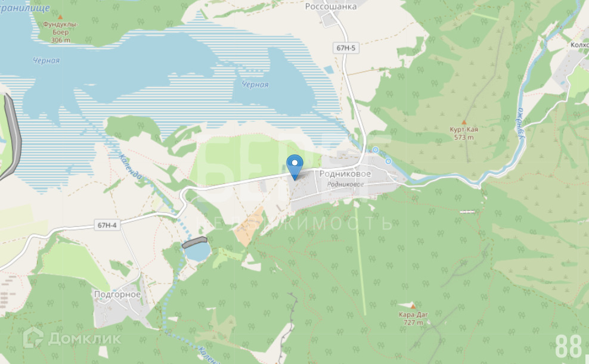
Task: Click the Домклик house logo icon
Action: tap(33, 338)
